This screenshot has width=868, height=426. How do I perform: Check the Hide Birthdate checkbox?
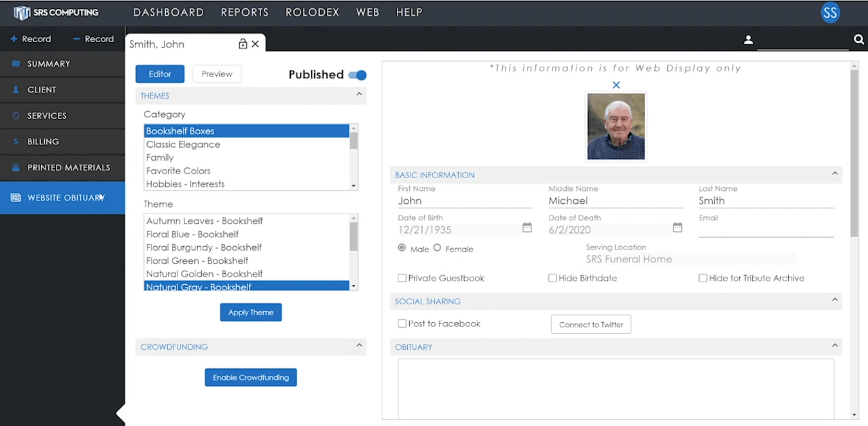tap(553, 278)
